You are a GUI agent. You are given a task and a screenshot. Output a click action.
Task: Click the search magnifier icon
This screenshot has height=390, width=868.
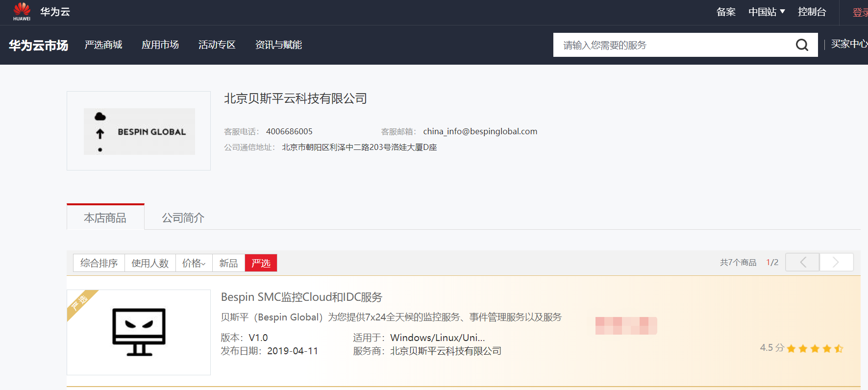click(802, 45)
